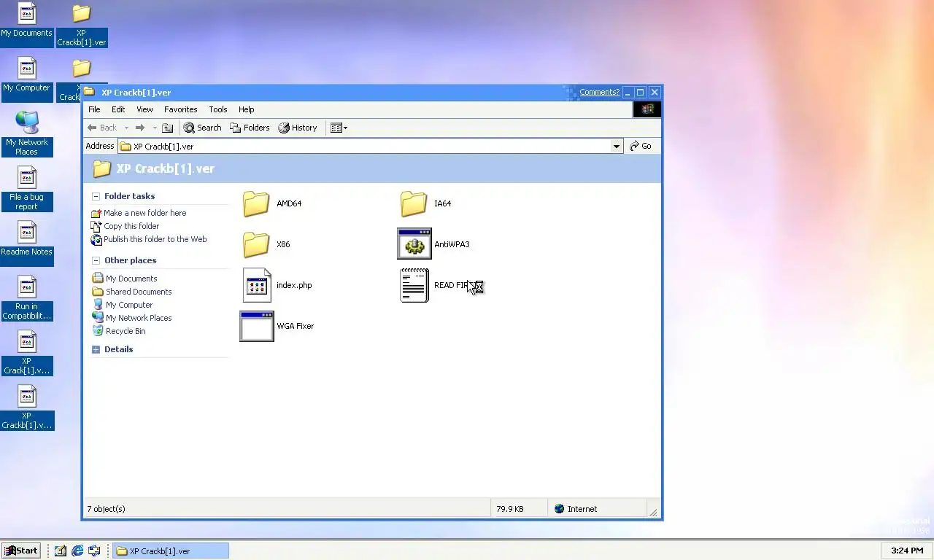
Task: Select Run in Compatibility desktop icon
Action: [x=27, y=287]
